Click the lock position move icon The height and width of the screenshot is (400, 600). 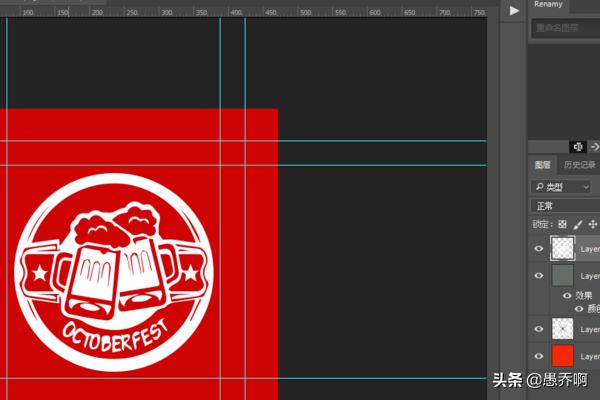(x=593, y=225)
